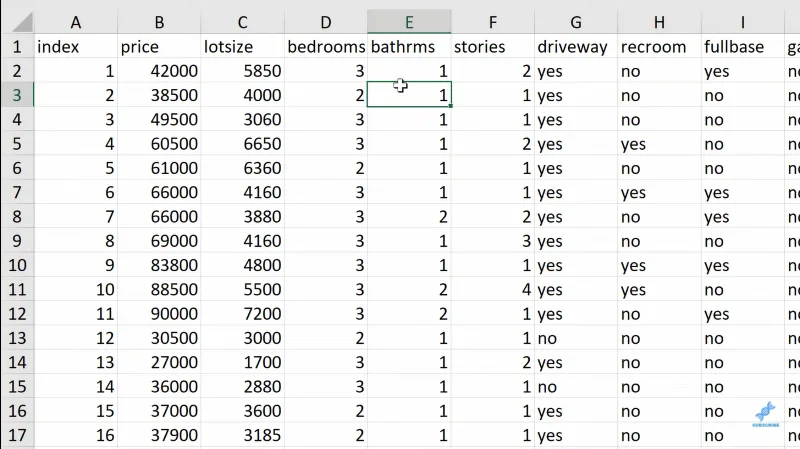Click bathrms value 2 in row 8
The width and height of the screenshot is (800, 449).
click(409, 216)
